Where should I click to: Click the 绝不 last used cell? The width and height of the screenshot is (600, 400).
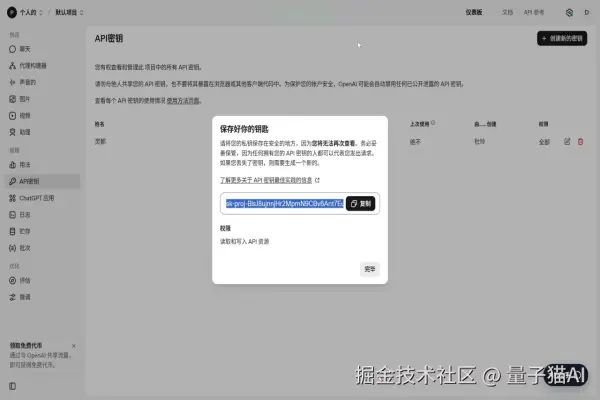pyautogui.click(x=415, y=142)
